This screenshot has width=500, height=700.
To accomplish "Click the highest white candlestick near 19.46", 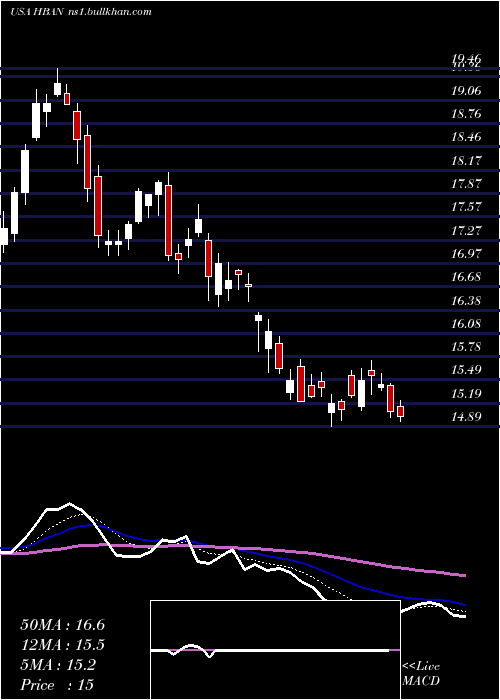I will coord(57,89).
